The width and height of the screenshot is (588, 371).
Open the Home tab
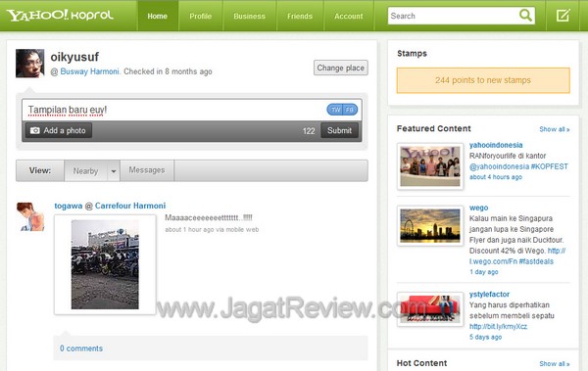(158, 16)
